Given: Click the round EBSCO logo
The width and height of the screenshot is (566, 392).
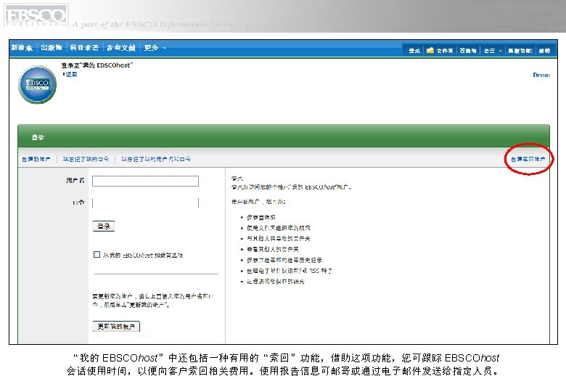Looking at the screenshot, I should pos(37,84).
